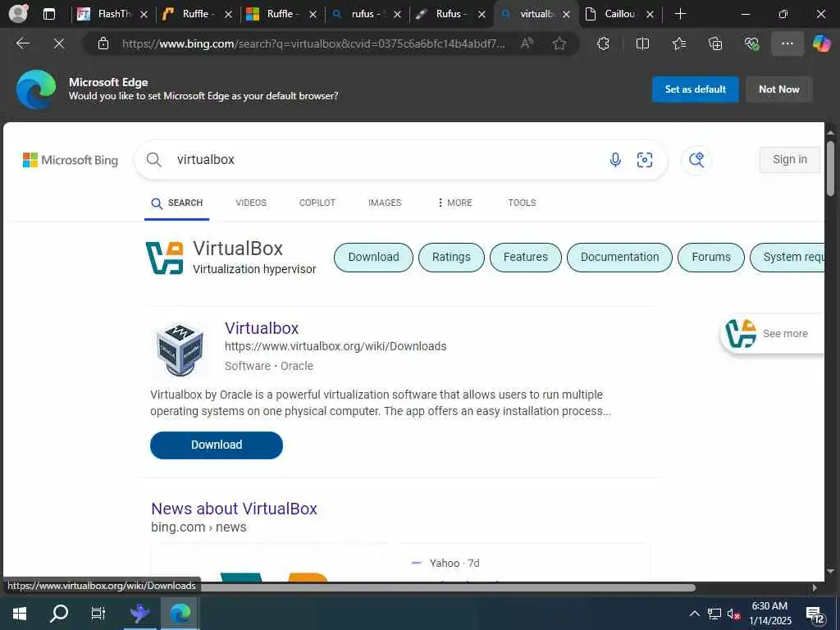Open Settings and more ellipsis menu
The image size is (840, 630).
click(x=787, y=43)
